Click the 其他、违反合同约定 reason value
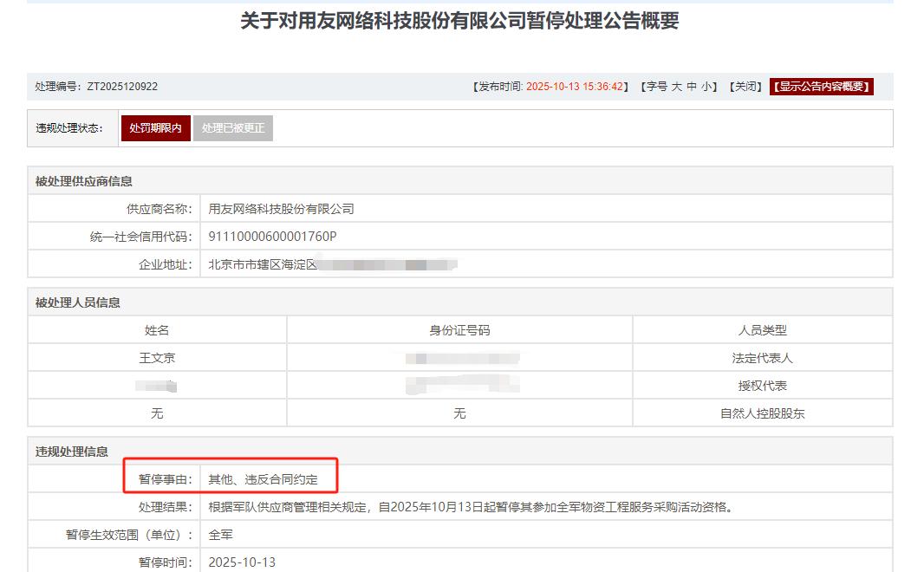The width and height of the screenshot is (924, 572). coord(263,479)
